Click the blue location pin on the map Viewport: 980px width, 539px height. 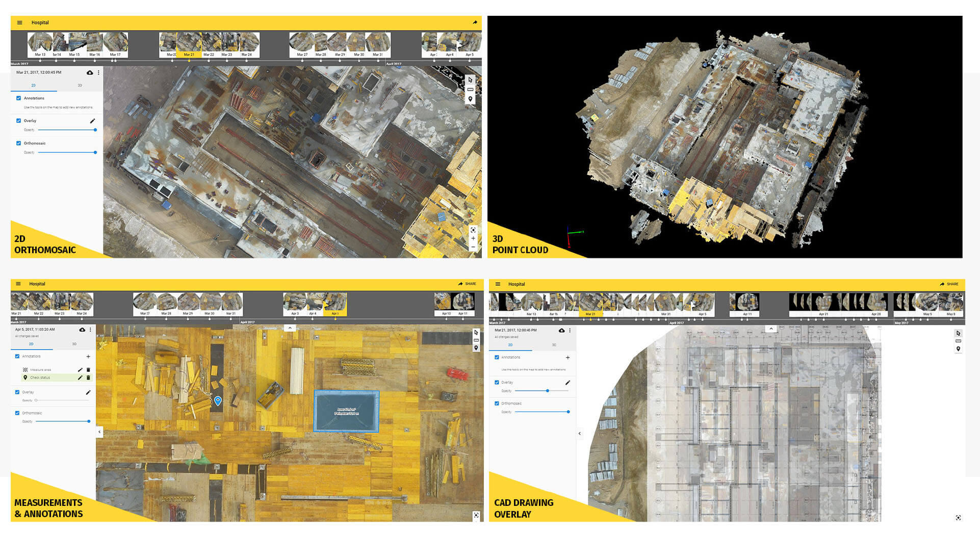(x=218, y=400)
